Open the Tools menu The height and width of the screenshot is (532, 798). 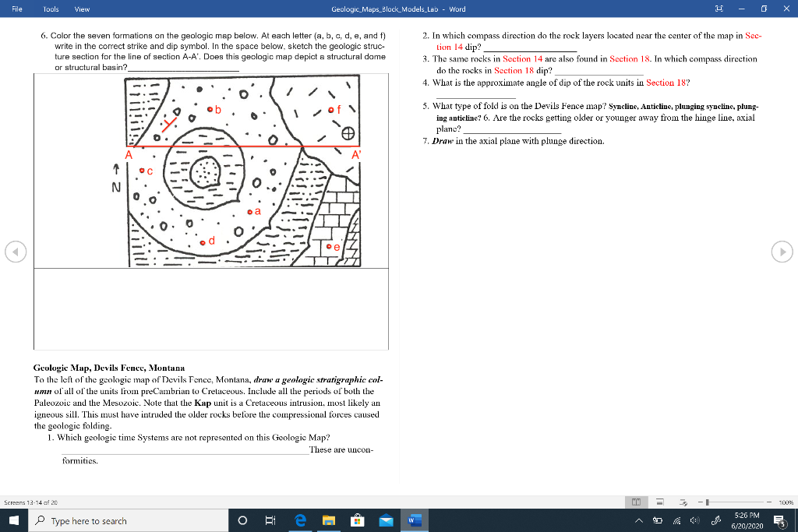pos(51,9)
